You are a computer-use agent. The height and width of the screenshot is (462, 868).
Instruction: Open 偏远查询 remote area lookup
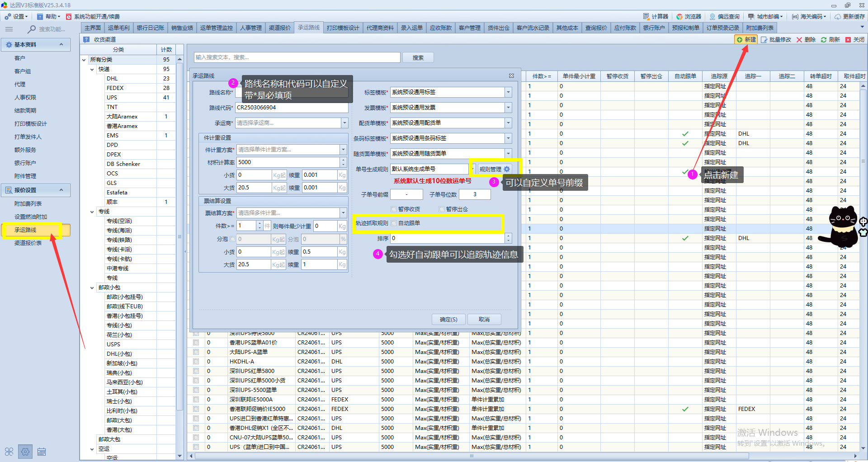point(724,17)
